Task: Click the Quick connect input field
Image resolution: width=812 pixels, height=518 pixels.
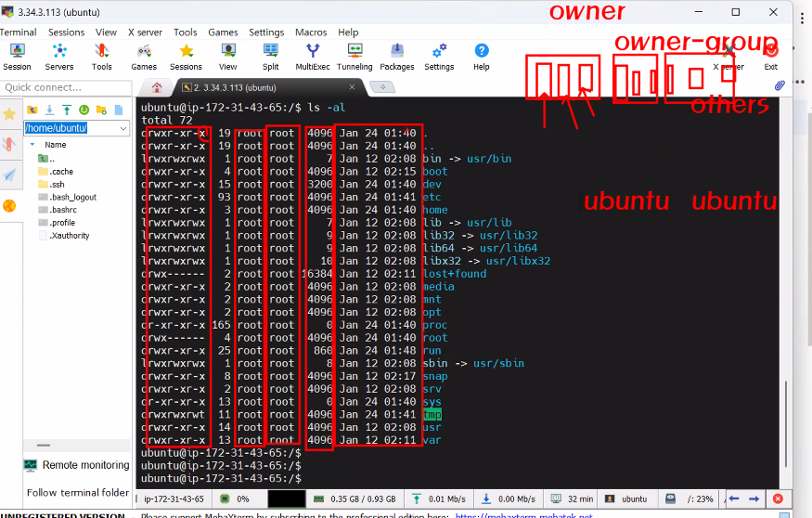Action: click(x=66, y=87)
